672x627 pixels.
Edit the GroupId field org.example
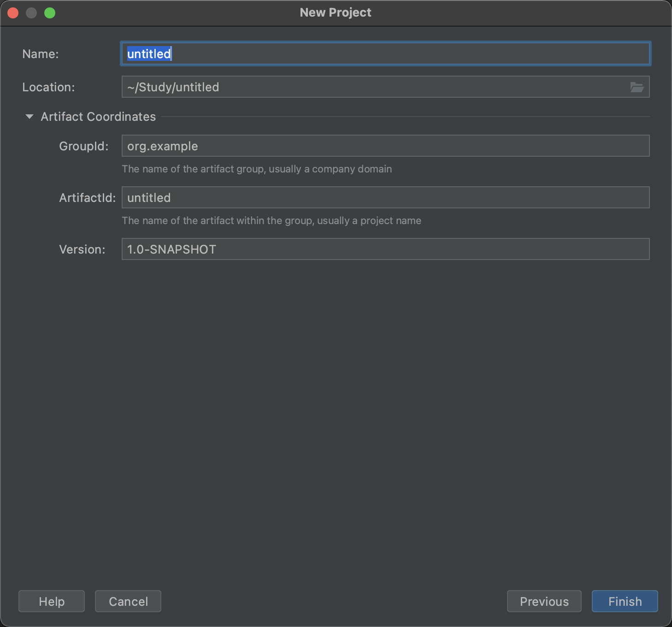[386, 146]
